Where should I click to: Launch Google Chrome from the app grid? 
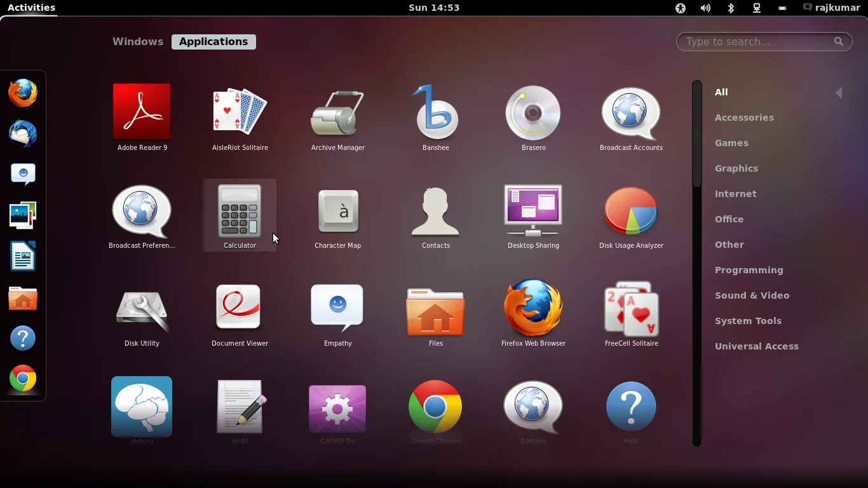coord(435,410)
